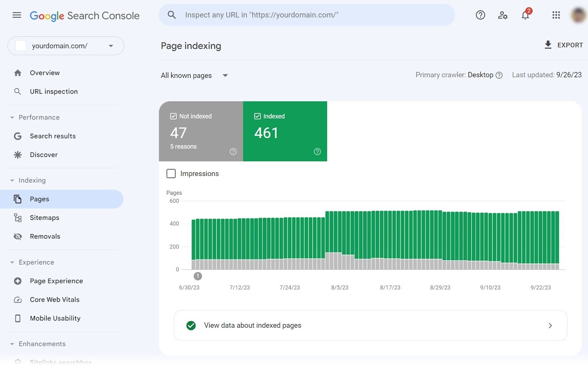Show help for Primary crawler Desktop
Screen dimensions: 588x367
tap(499, 75)
